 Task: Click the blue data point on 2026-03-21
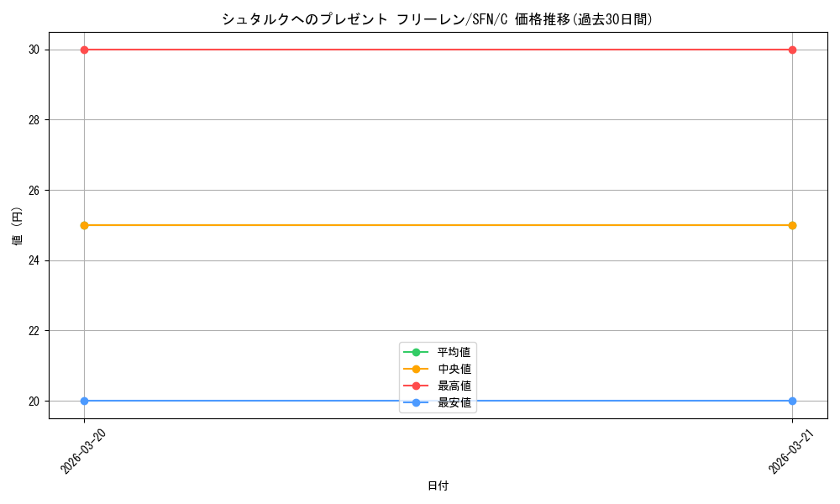click(x=792, y=401)
